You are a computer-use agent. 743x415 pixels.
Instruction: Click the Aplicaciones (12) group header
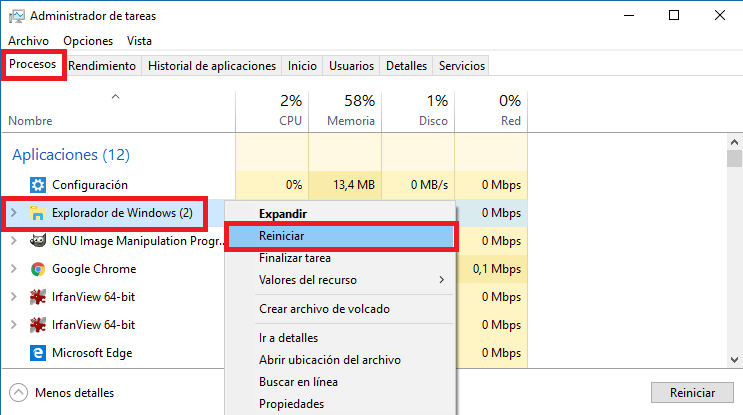[x=71, y=155]
